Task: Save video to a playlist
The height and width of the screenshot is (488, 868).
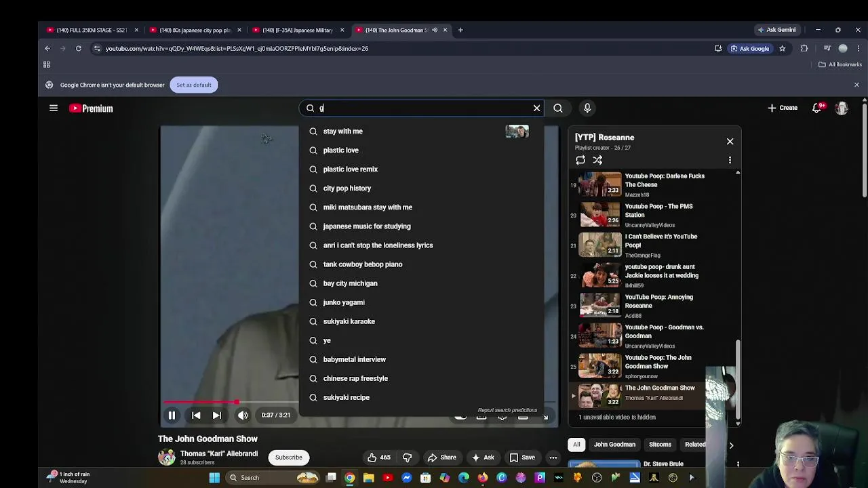Action: point(521,457)
